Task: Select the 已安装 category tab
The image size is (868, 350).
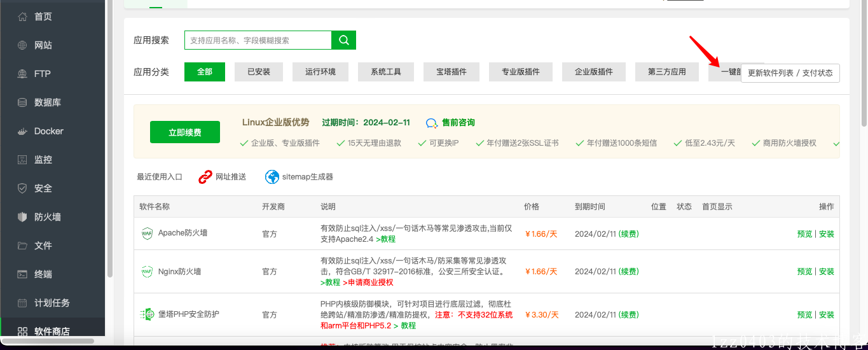Action: point(259,72)
